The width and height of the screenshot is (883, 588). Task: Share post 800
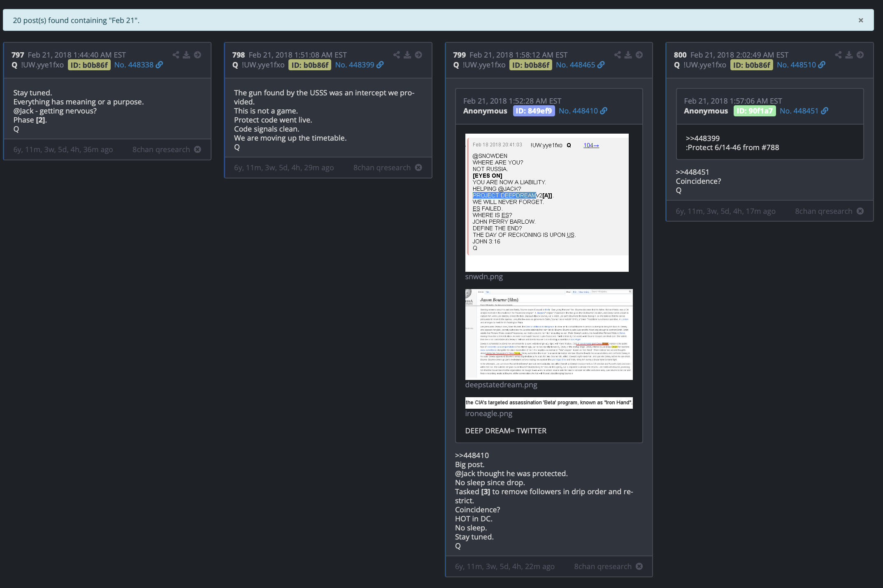[838, 55]
